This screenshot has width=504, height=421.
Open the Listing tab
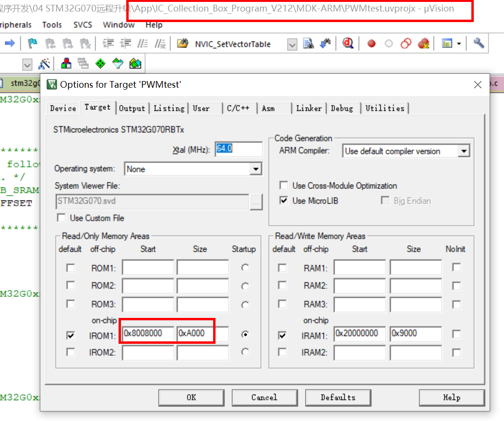[x=169, y=108]
